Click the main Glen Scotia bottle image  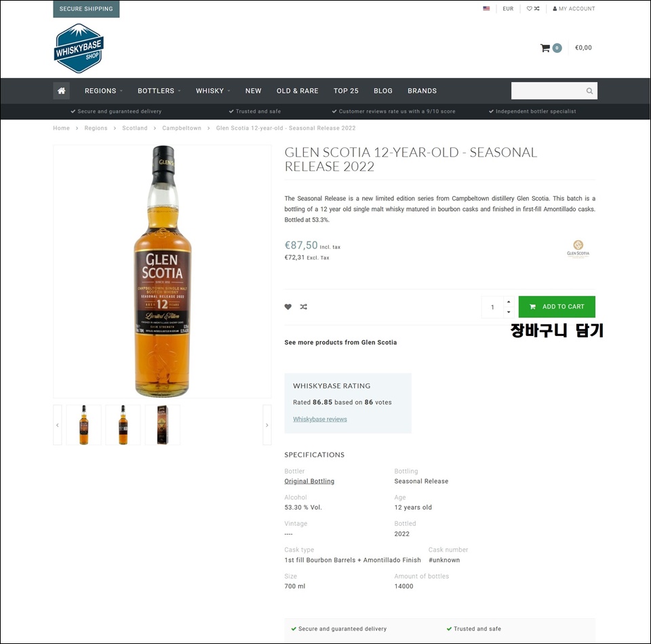pyautogui.click(x=162, y=271)
